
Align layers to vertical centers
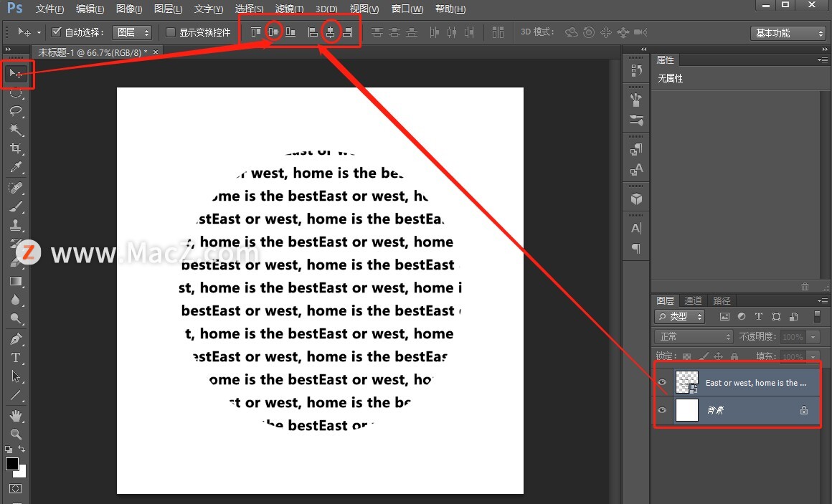click(273, 32)
